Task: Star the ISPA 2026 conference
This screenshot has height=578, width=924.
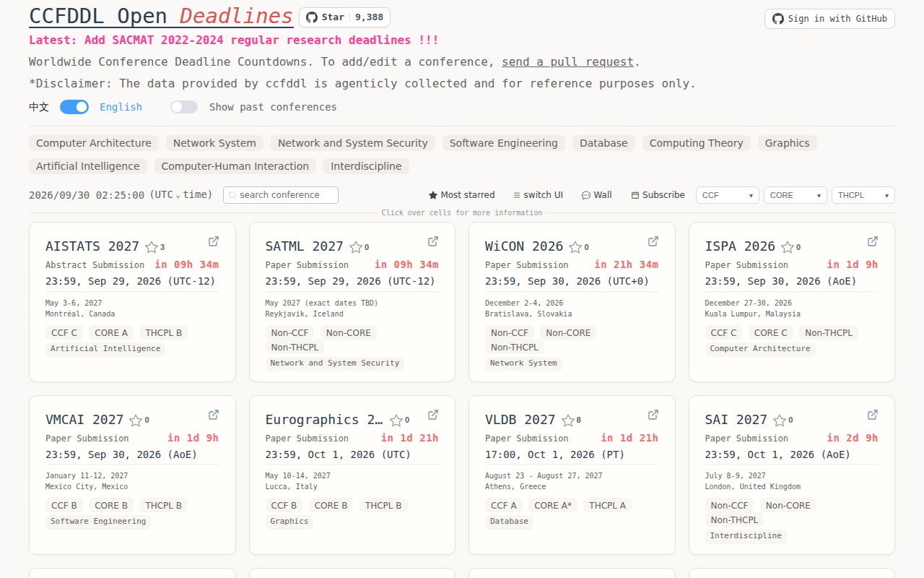Action: click(x=788, y=247)
